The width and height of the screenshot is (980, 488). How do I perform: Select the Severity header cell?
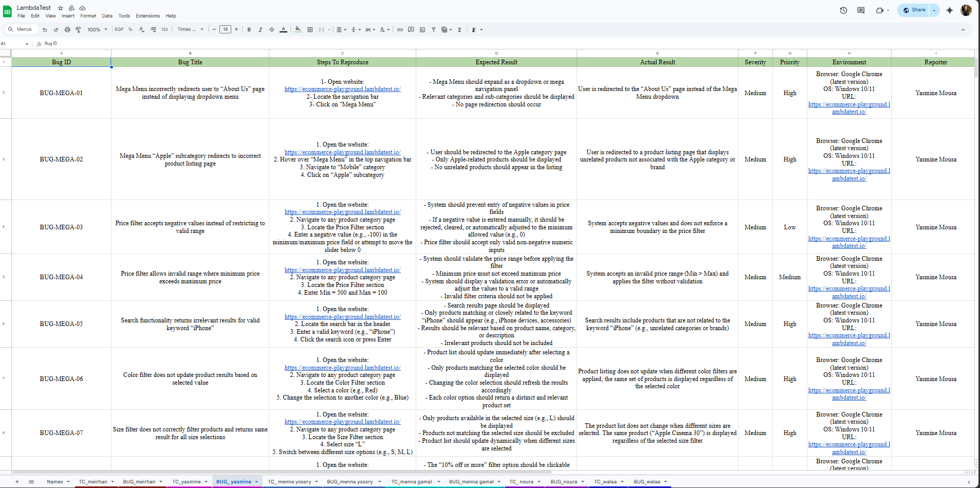pos(755,62)
